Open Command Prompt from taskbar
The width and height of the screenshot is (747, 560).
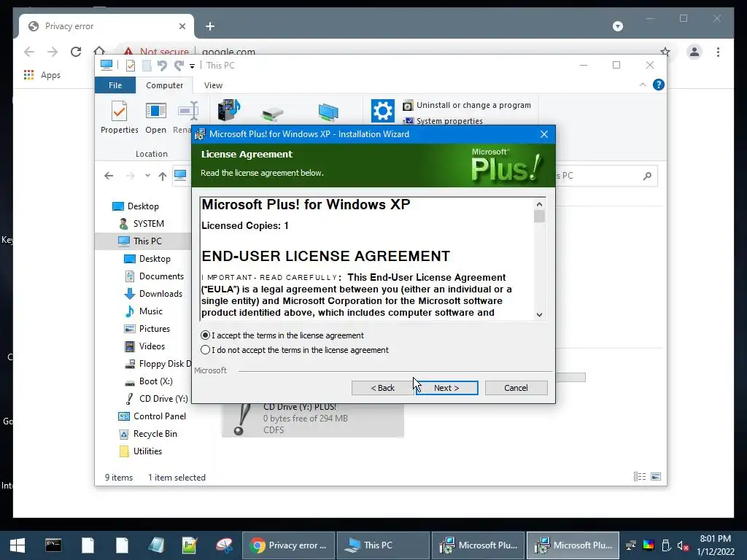53,545
